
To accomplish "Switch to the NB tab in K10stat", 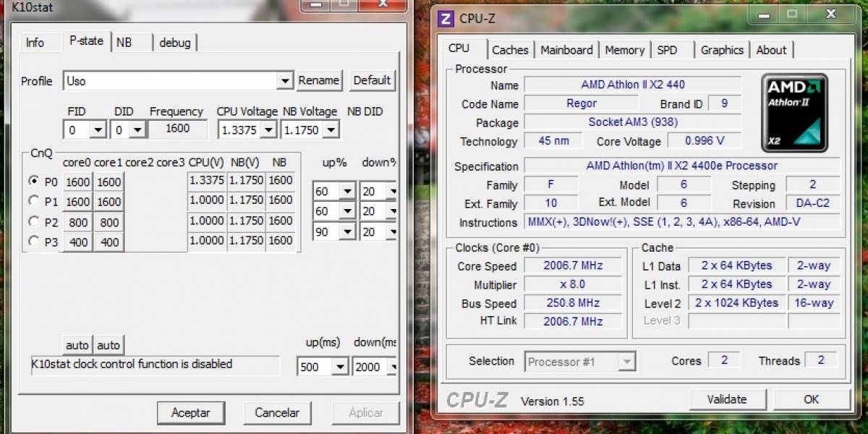I will click(x=124, y=43).
